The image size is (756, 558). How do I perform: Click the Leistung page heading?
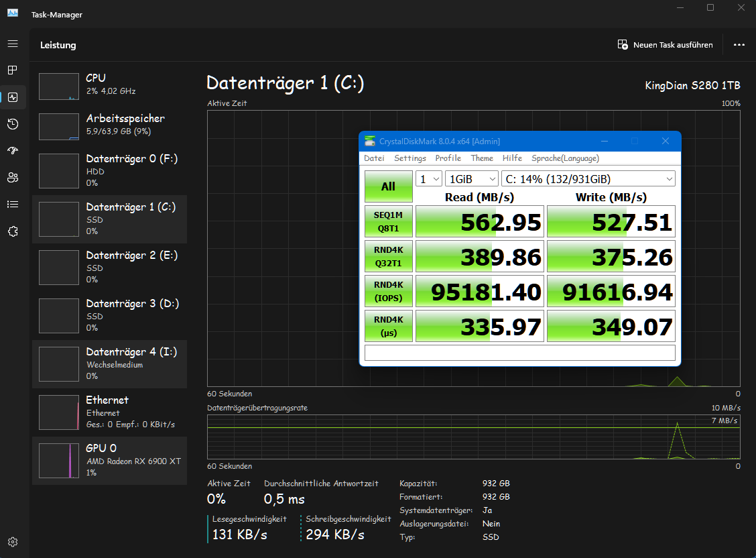coord(58,45)
